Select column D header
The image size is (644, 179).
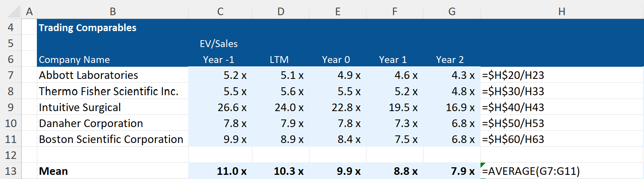[x=281, y=12]
